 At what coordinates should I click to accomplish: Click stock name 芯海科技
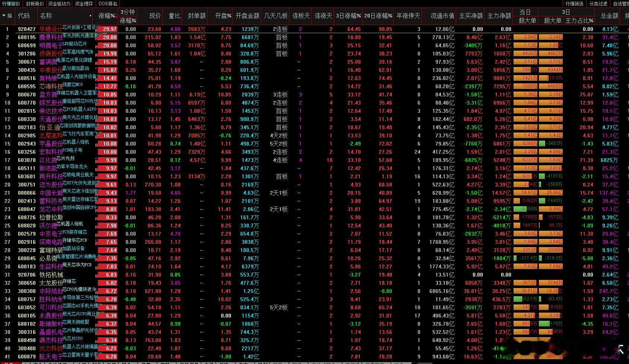(51, 86)
